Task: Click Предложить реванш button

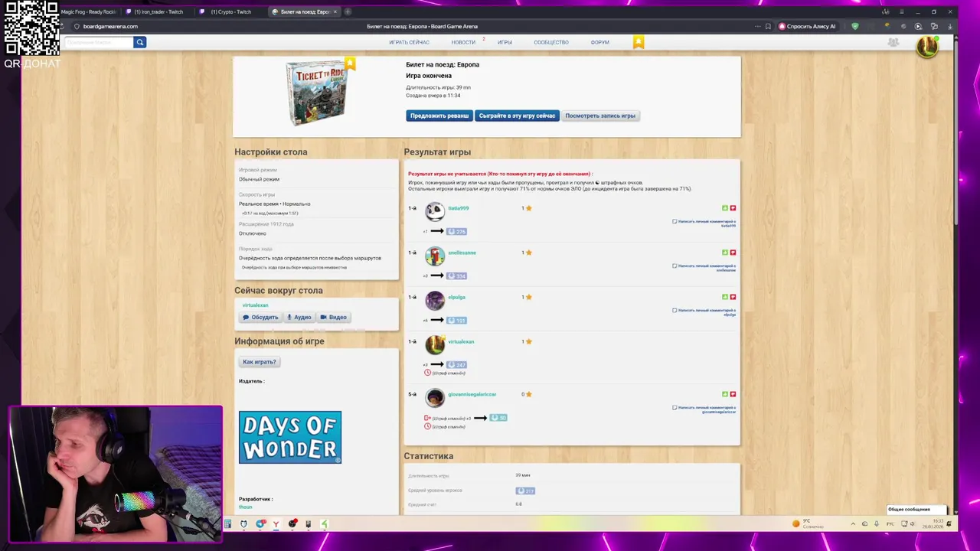Action: [x=439, y=116]
